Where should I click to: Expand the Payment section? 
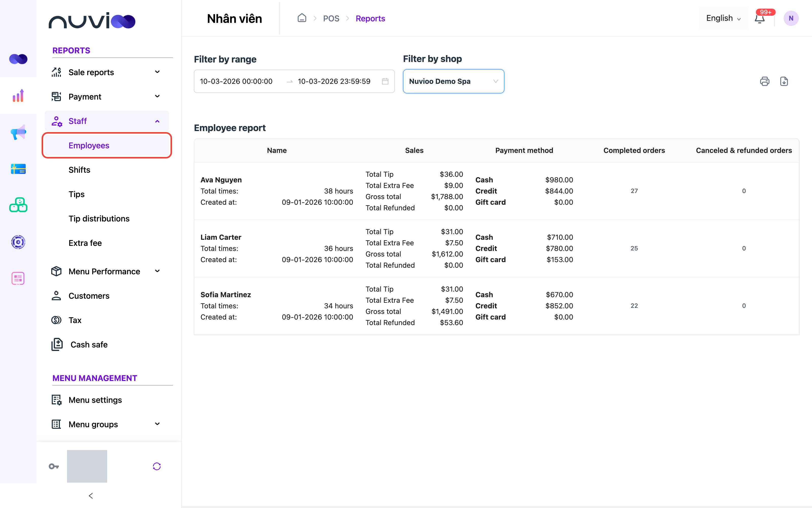[x=107, y=97]
